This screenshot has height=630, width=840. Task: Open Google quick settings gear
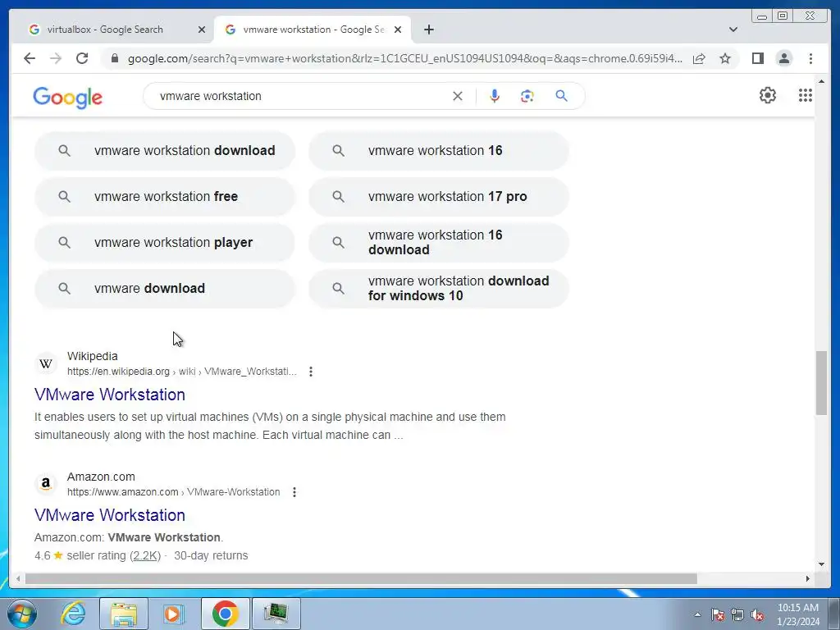(767, 95)
